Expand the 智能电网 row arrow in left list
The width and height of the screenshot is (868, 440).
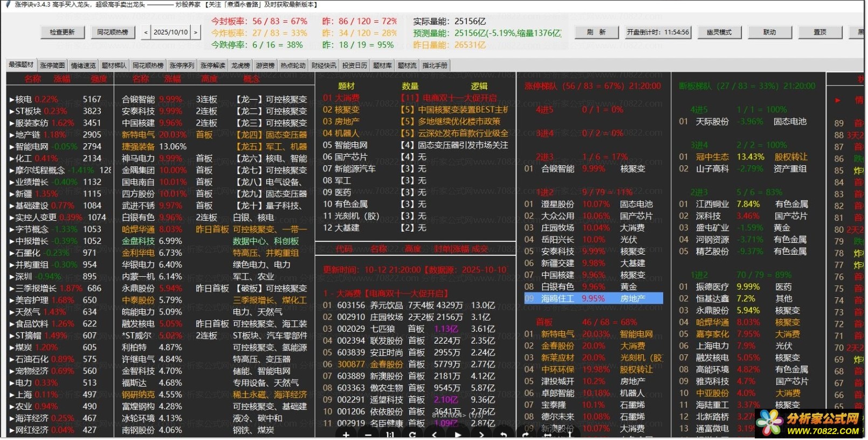pos(12,147)
